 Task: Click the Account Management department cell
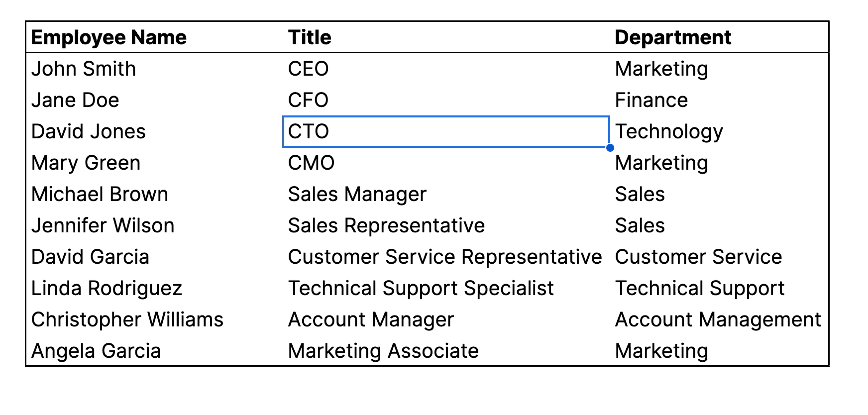point(719,319)
